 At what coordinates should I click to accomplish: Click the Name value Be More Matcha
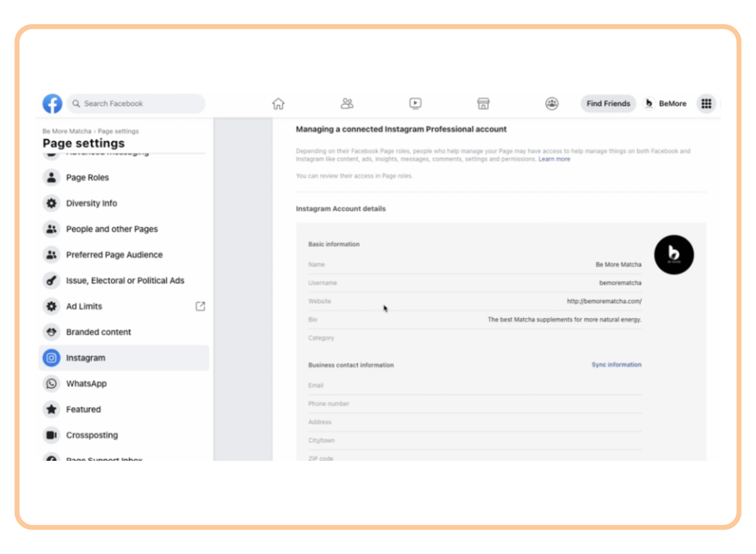point(618,264)
